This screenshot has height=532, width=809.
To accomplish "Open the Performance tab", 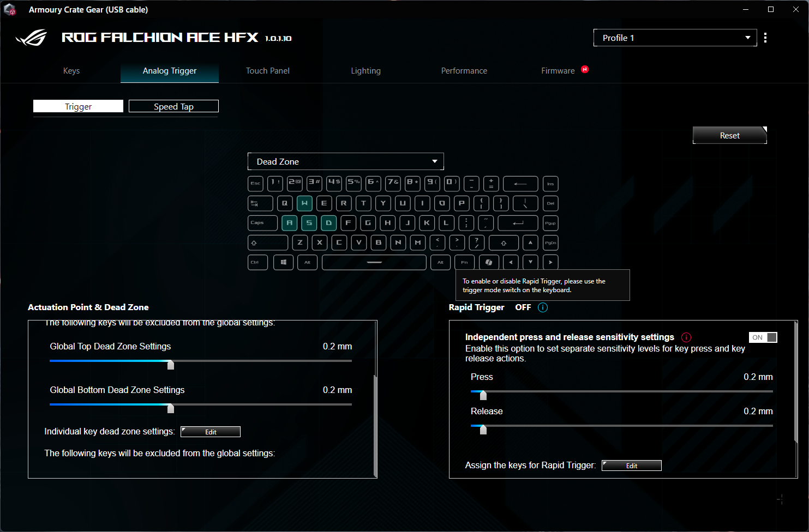I will click(x=464, y=71).
